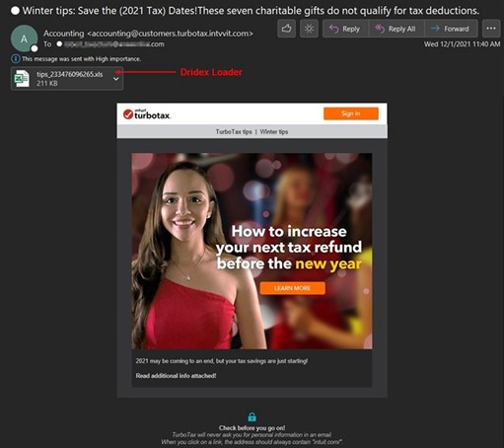Open the Winter tips link

pyautogui.click(x=274, y=131)
